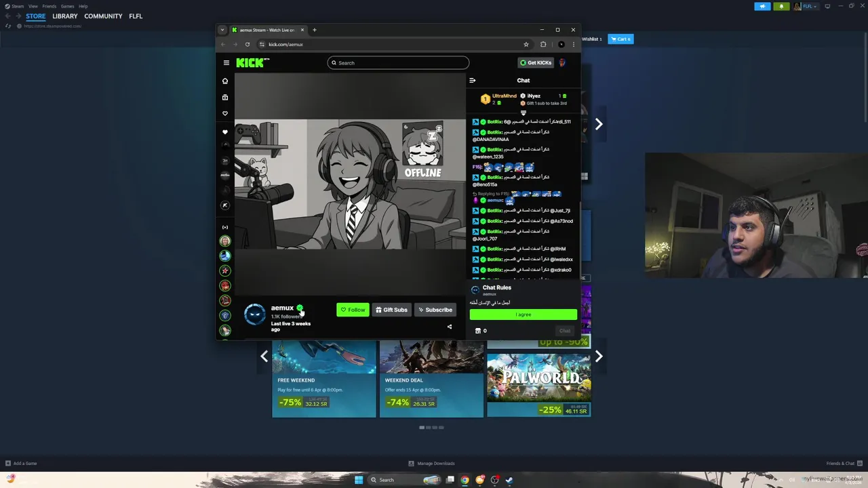This screenshot has width=868, height=488.
Task: Open the Following heart outline icon in Kick sidebar
Action: tap(225, 113)
